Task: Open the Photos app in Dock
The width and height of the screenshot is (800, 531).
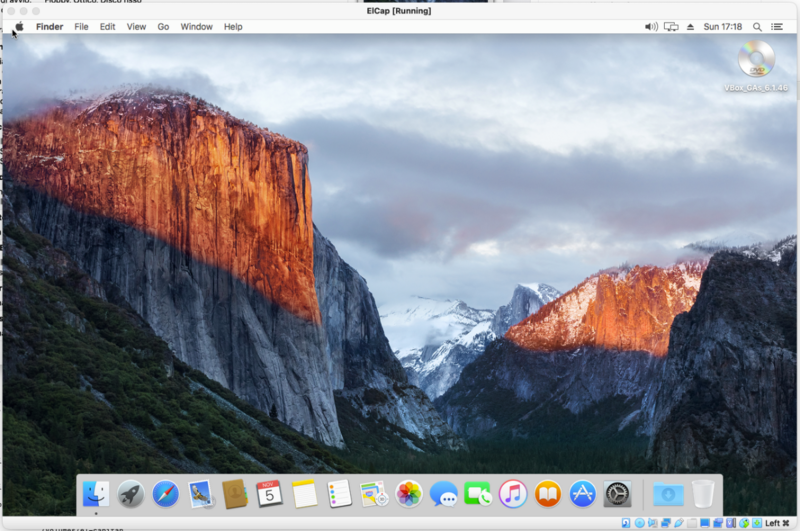Action: point(409,493)
